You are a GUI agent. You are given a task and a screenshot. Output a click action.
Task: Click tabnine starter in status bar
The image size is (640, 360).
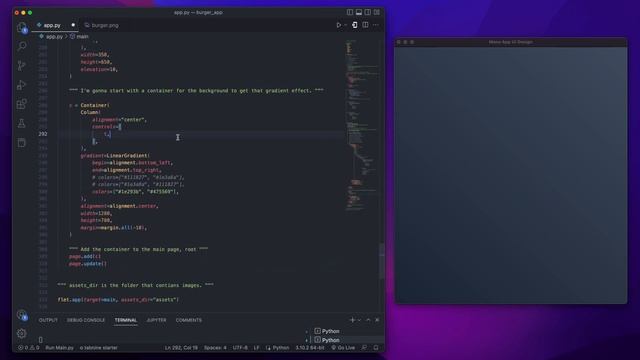coord(98,348)
